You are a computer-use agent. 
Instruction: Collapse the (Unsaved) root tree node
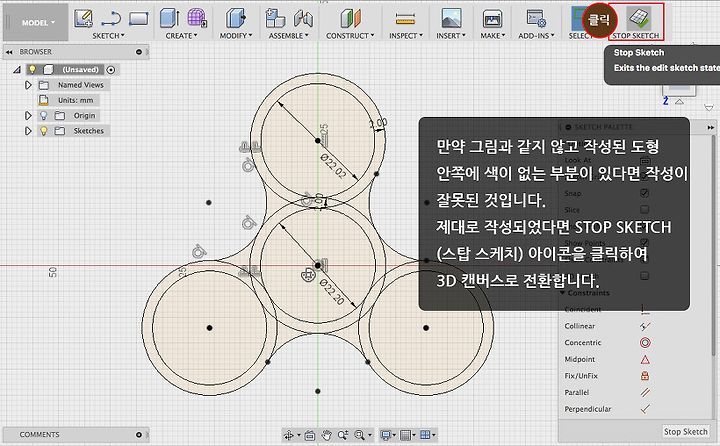point(17,70)
